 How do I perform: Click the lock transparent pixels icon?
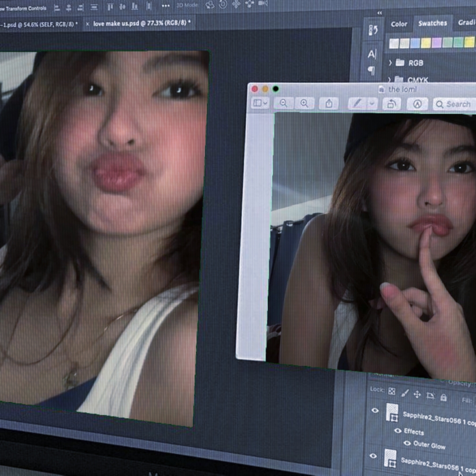[x=392, y=391]
